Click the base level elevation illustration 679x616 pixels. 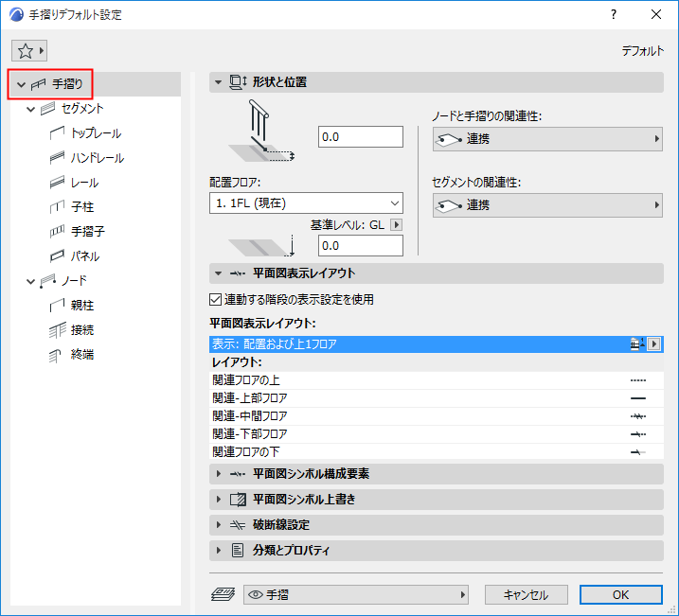[x=261, y=246]
